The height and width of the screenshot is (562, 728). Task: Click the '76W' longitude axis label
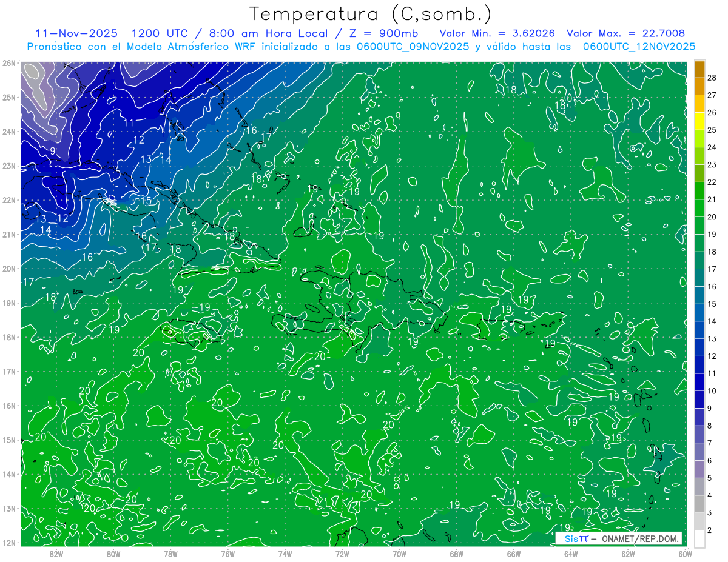pyautogui.click(x=228, y=553)
